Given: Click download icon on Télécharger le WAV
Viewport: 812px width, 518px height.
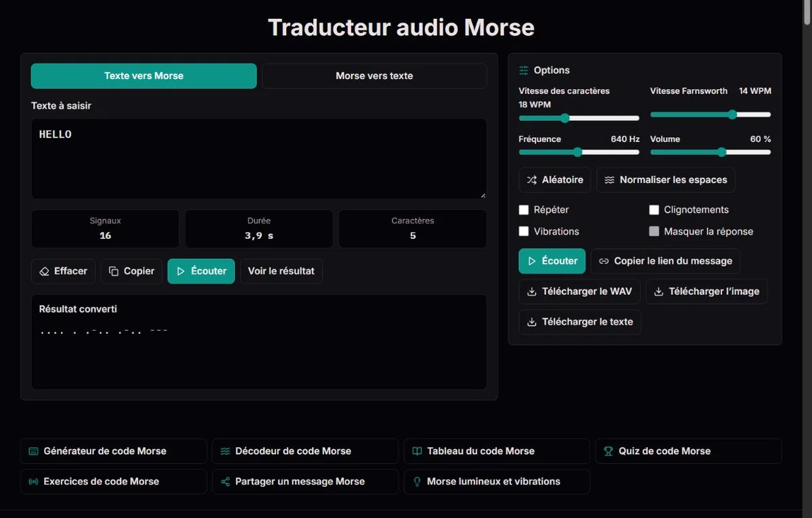Looking at the screenshot, I should click(532, 291).
